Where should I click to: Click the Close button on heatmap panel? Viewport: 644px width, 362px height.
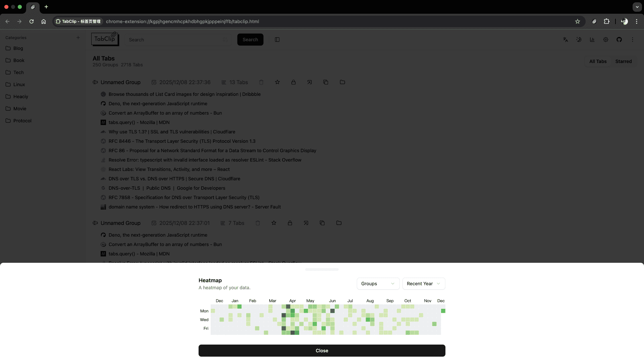pyautogui.click(x=322, y=351)
